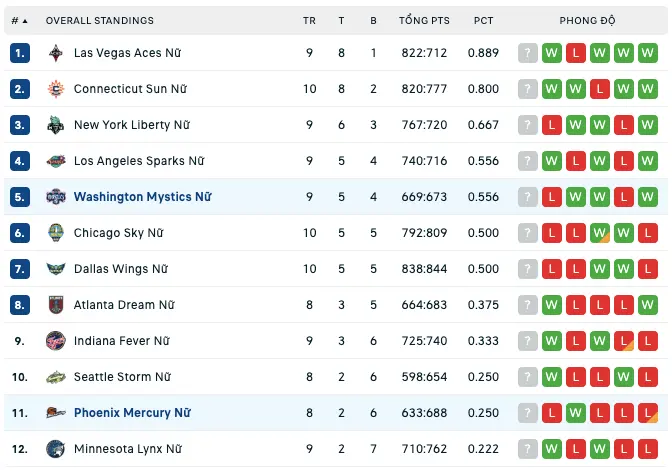
Task: Open Indiana Fever Nữ team page
Action: pos(122,341)
